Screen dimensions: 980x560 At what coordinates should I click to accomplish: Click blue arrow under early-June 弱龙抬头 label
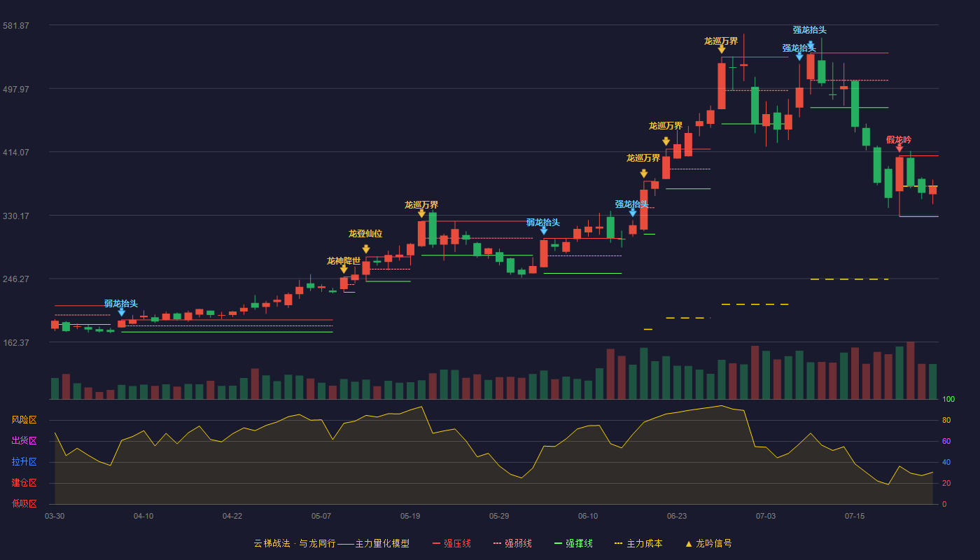(x=544, y=230)
